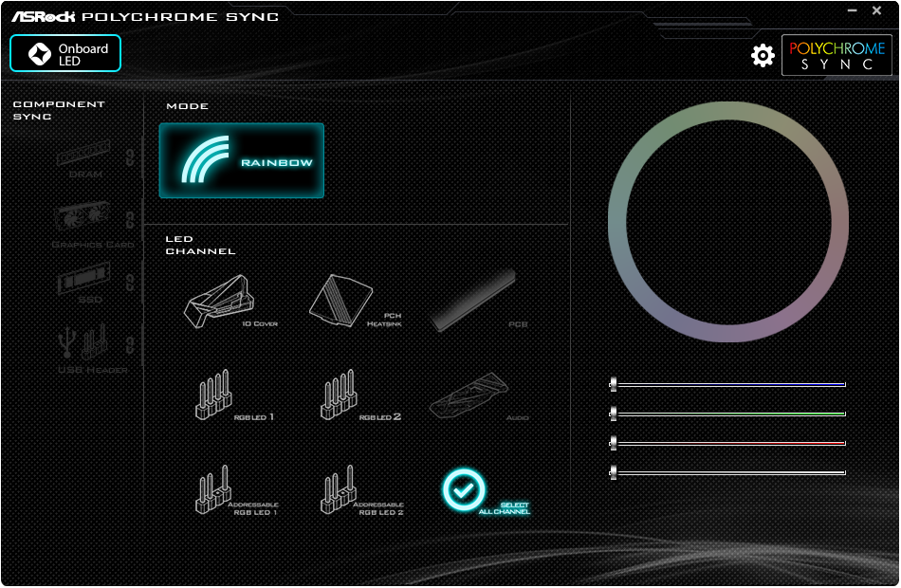Close the Polychrome Sync window

point(877,10)
